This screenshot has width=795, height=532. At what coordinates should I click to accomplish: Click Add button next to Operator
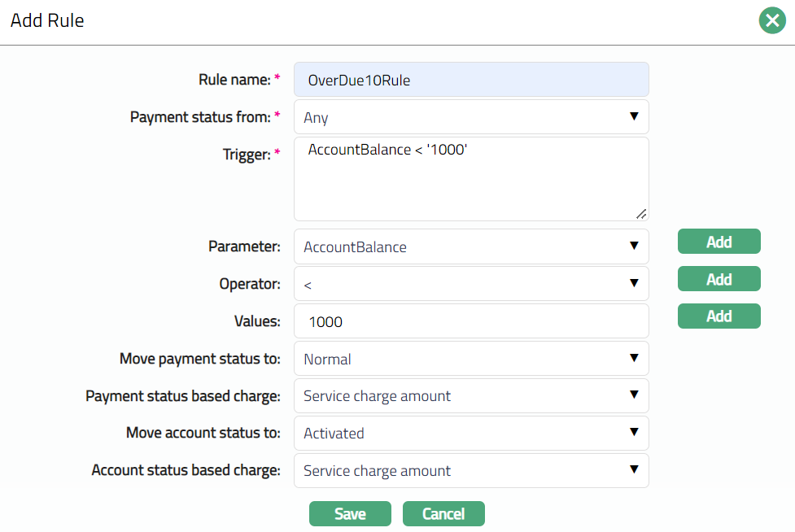click(719, 279)
